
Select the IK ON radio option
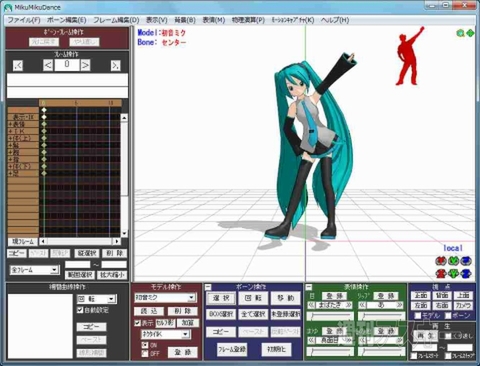145,345
